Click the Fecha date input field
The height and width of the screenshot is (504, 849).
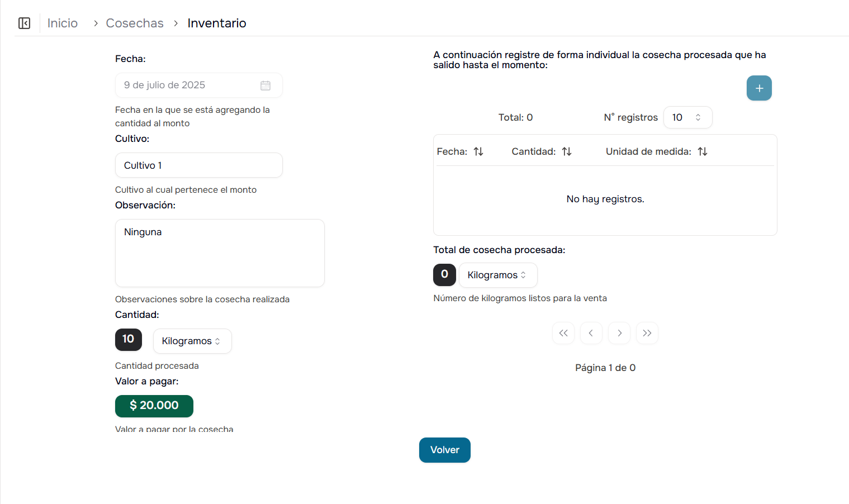click(x=187, y=85)
